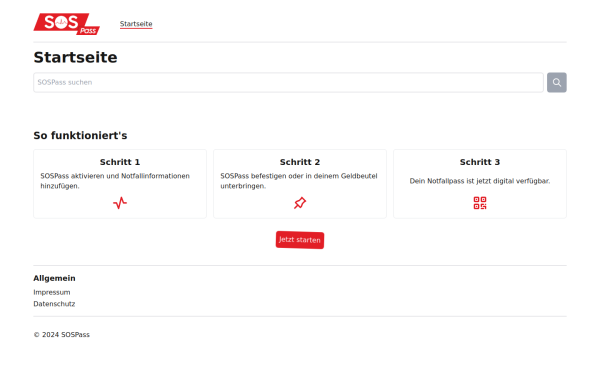Screen dimensions: 600x375
Task: Click the Jetzt starten button
Action: pyautogui.click(x=300, y=240)
